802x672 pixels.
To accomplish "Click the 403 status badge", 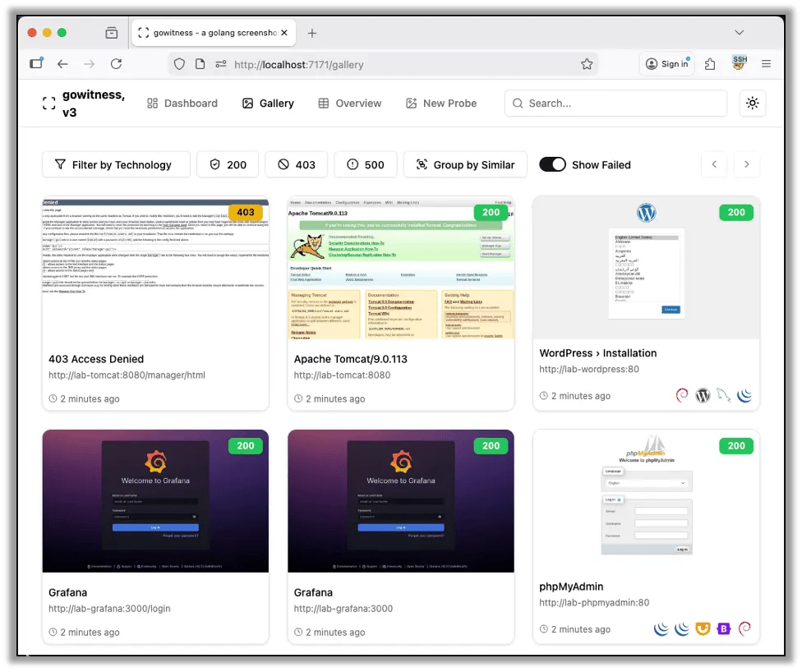I will coord(246,212).
